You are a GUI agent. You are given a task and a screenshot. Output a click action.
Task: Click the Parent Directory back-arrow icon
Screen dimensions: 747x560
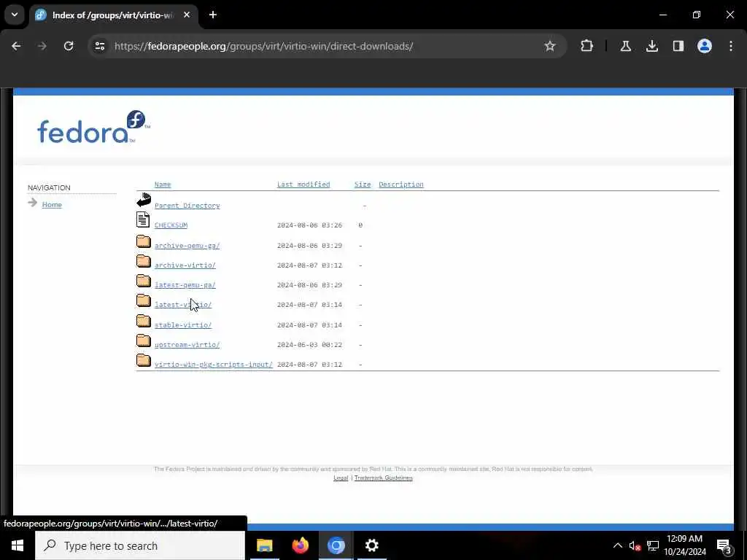pyautogui.click(x=144, y=200)
